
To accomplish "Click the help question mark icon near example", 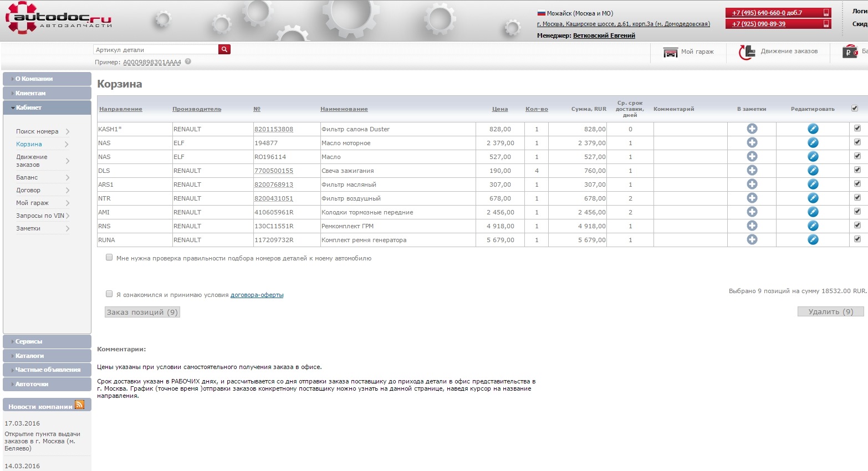I will pyautogui.click(x=188, y=62).
